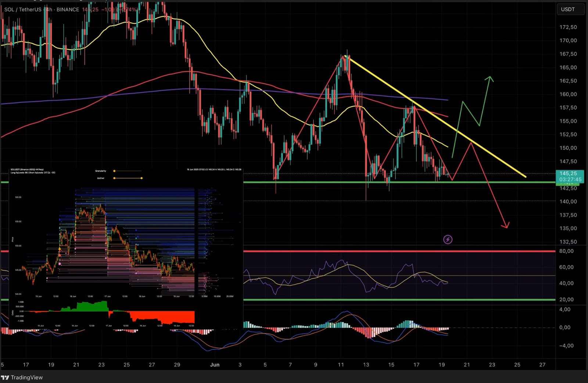Click the 142,50 price axis label
Screen dimensions: 588x383
pyautogui.click(x=568, y=188)
